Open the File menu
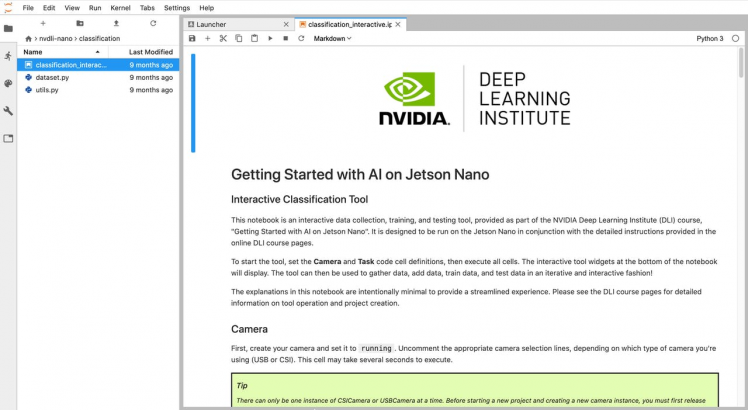Viewport: 748px width, 410px height. coord(28,8)
